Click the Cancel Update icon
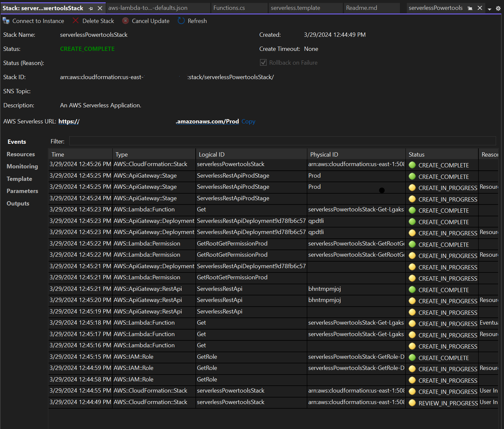Image resolution: width=504 pixels, height=429 pixels. coord(125,20)
